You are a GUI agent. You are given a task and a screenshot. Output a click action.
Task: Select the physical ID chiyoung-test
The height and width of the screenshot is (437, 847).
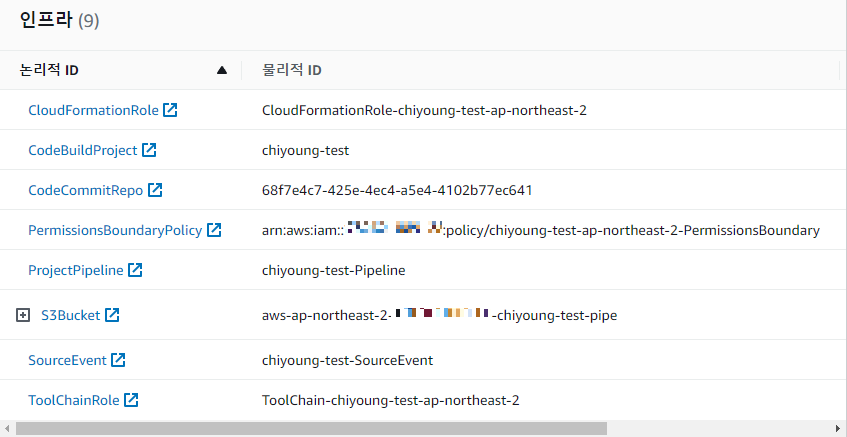click(305, 150)
